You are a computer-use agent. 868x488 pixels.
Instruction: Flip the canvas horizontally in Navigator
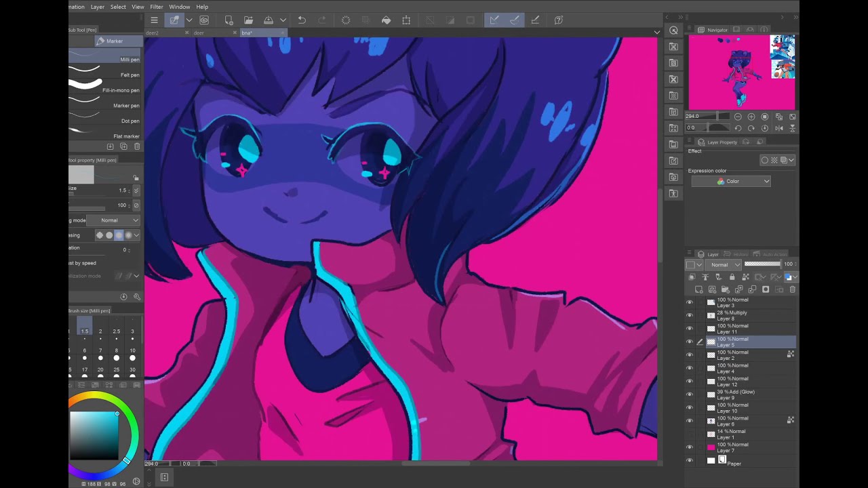778,128
